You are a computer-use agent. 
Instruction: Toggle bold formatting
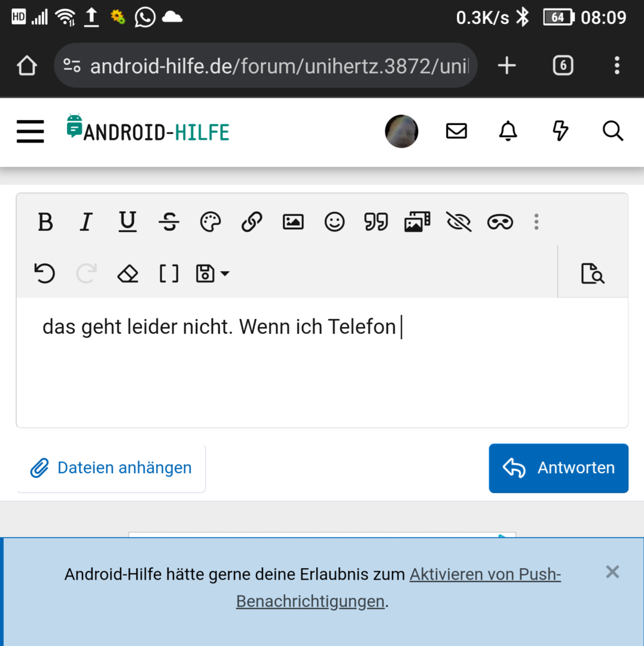coord(45,223)
